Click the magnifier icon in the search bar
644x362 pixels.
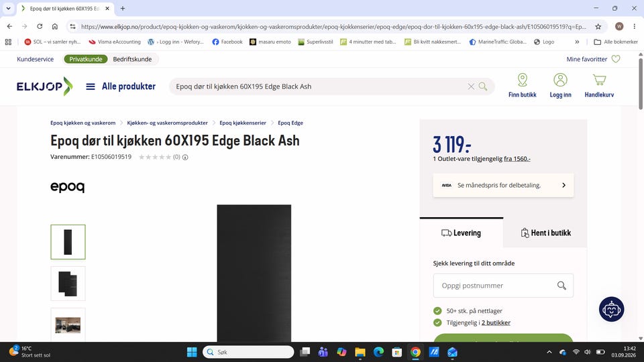click(x=483, y=86)
